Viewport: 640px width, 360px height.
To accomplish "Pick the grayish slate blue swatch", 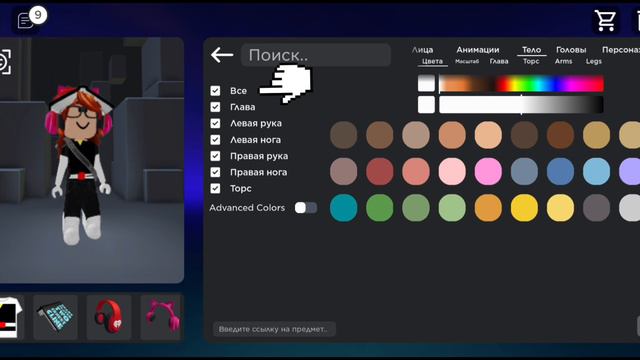I will pyautogui.click(x=524, y=171).
